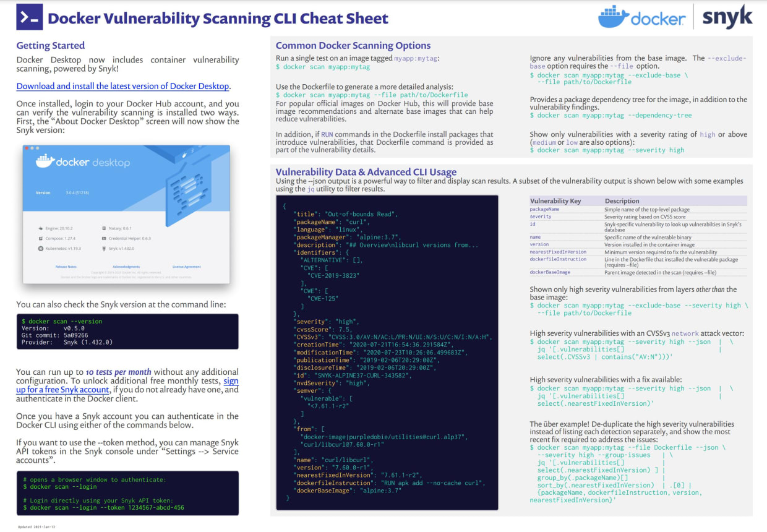Screen dimensions: 767x532
Task: Click the '--severity high --group-issues' command line
Action: pyautogui.click(x=594, y=455)
